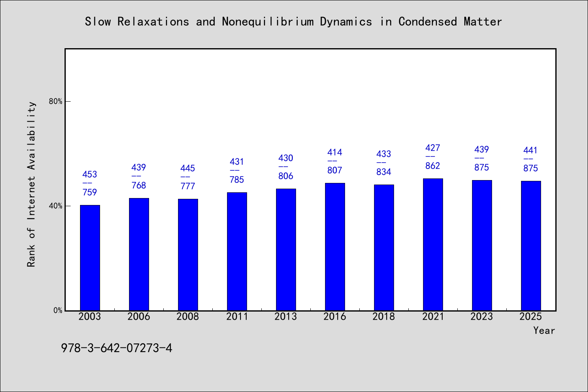Click the ISBN 978-3-642-07273-4 text
The width and height of the screenshot is (588, 392).
(x=117, y=348)
